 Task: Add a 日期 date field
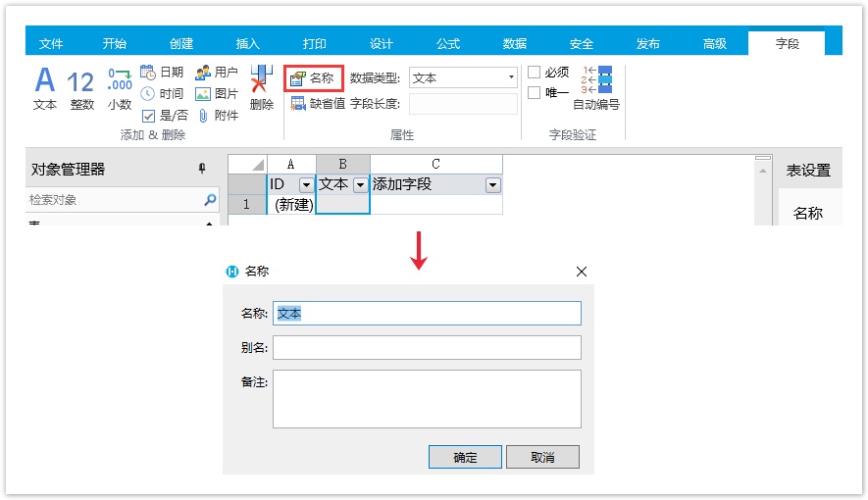tap(162, 73)
